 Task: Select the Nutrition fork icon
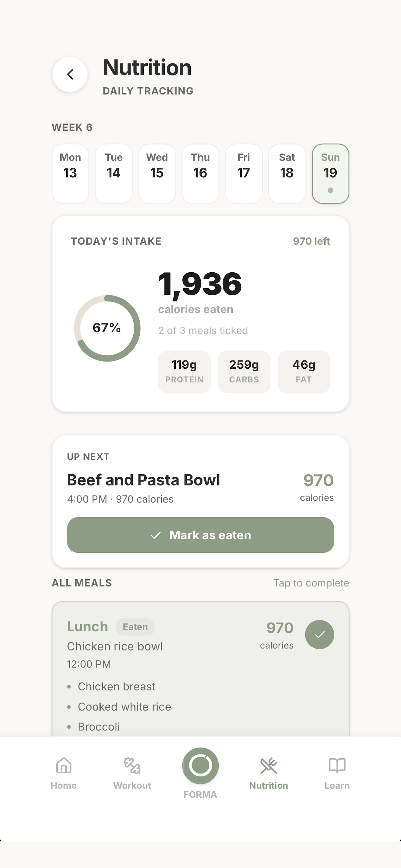269,765
